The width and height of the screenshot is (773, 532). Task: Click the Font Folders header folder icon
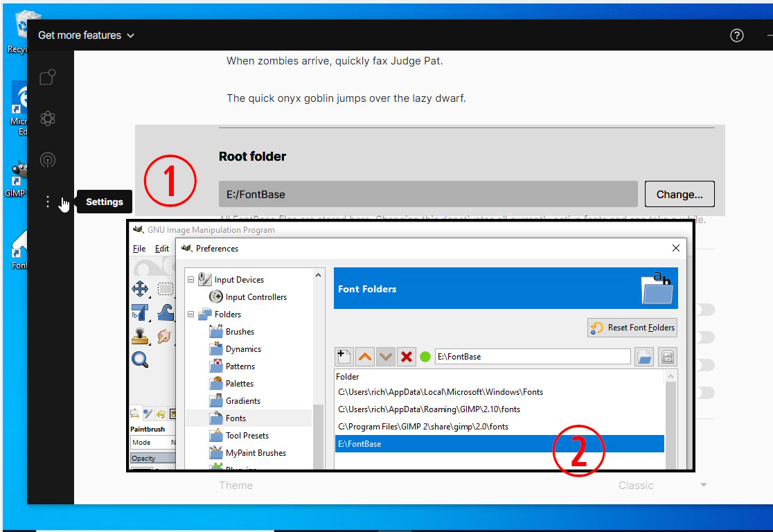657,288
